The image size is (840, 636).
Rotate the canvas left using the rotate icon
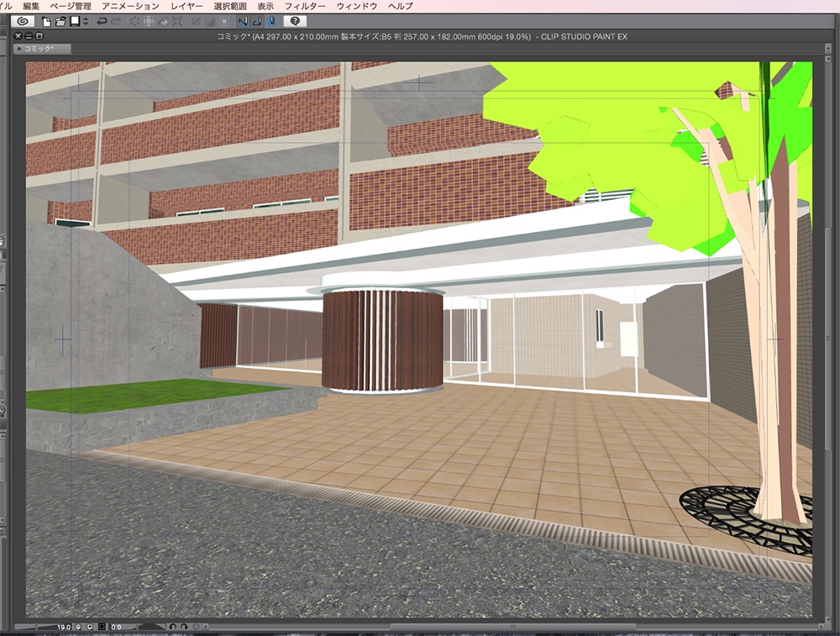(175, 627)
